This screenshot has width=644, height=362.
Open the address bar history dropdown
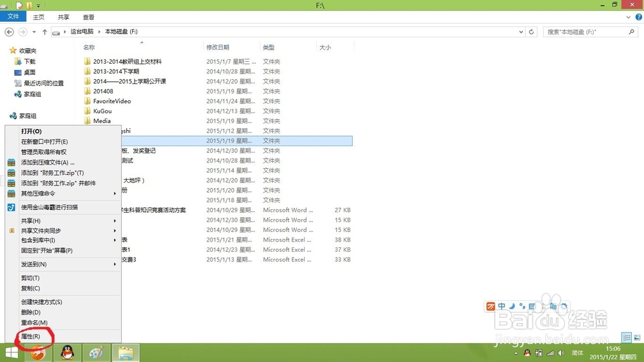click(x=521, y=32)
